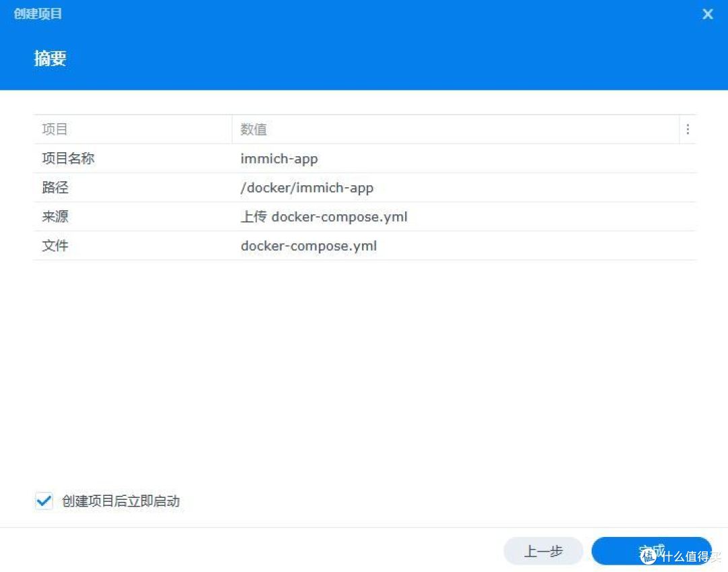
Task: Click the 数值 column header
Action: 253,129
